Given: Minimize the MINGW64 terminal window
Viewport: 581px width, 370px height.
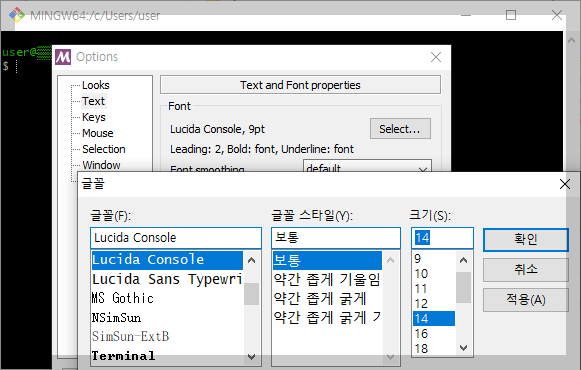Looking at the screenshot, I should coord(466,15).
